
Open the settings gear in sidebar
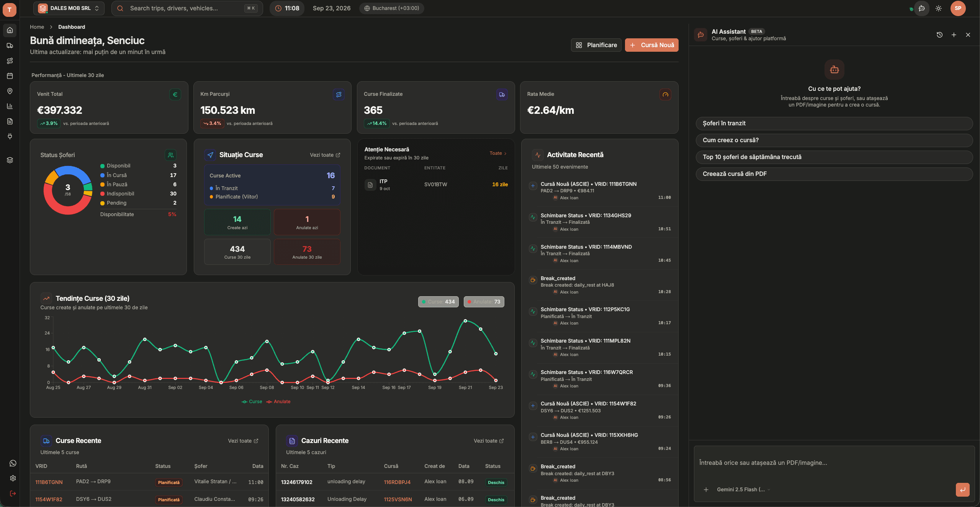[13, 478]
